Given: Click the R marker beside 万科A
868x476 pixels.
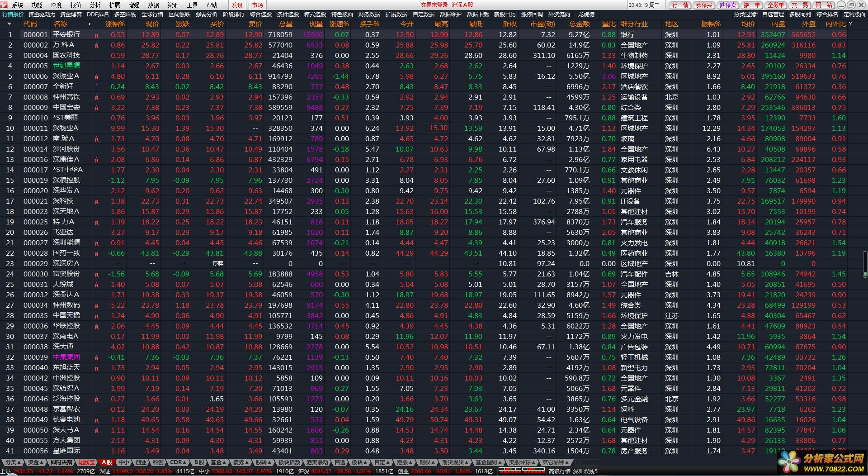Looking at the screenshot, I should point(97,46).
